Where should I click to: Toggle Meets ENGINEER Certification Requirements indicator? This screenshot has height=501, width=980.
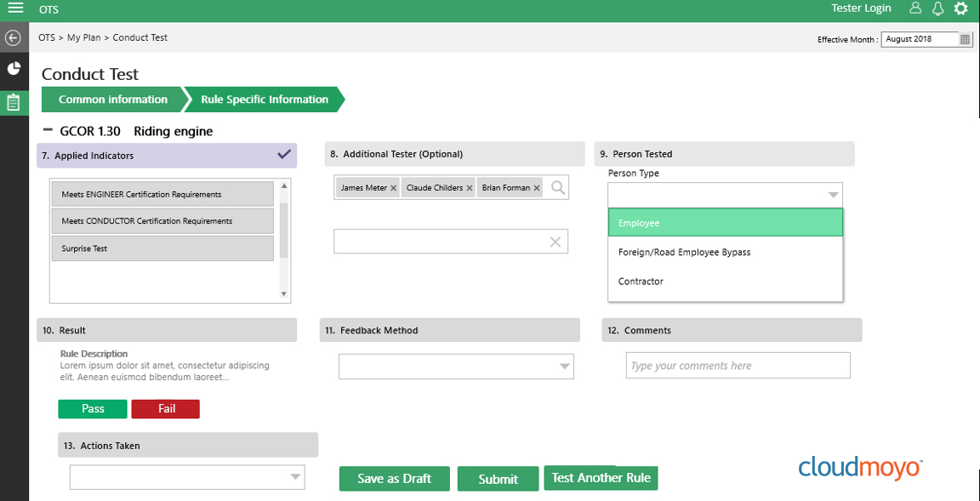tap(162, 195)
